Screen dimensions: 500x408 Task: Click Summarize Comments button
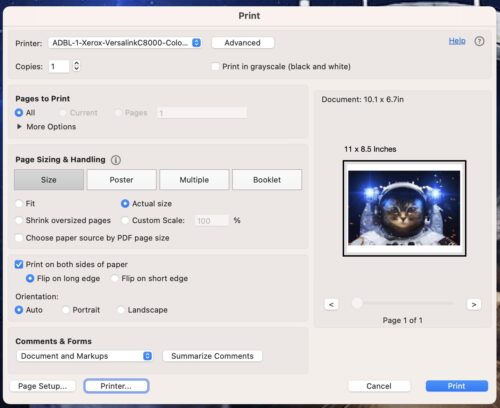tap(212, 356)
